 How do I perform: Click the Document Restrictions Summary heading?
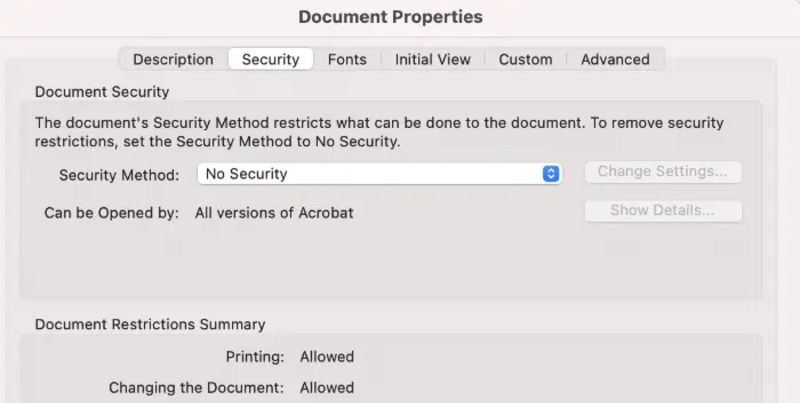(150, 324)
